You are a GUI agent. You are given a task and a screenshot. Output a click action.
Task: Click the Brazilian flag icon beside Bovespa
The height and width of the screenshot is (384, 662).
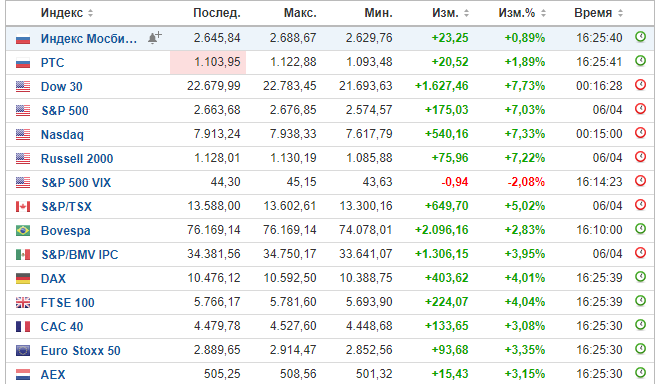[23, 231]
